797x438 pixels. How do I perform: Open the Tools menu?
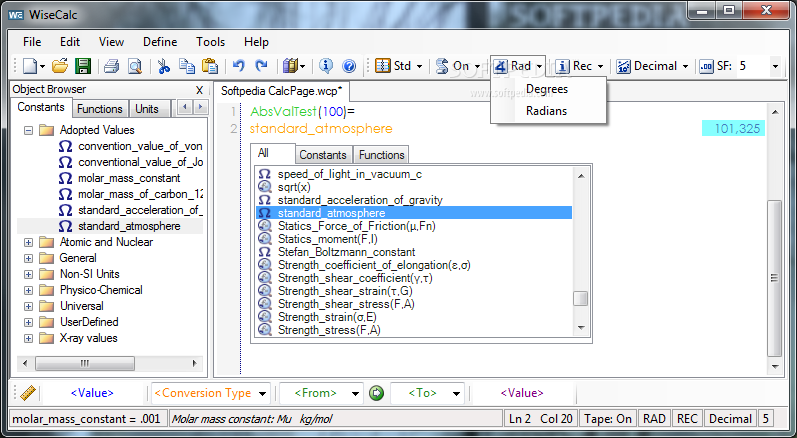(210, 42)
